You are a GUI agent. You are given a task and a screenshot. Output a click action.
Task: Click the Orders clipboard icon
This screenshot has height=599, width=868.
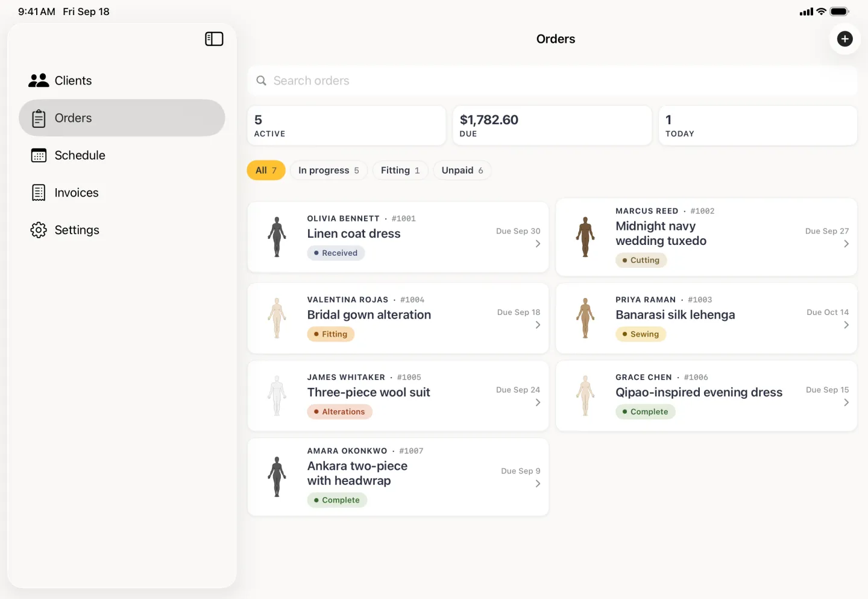pyautogui.click(x=39, y=118)
